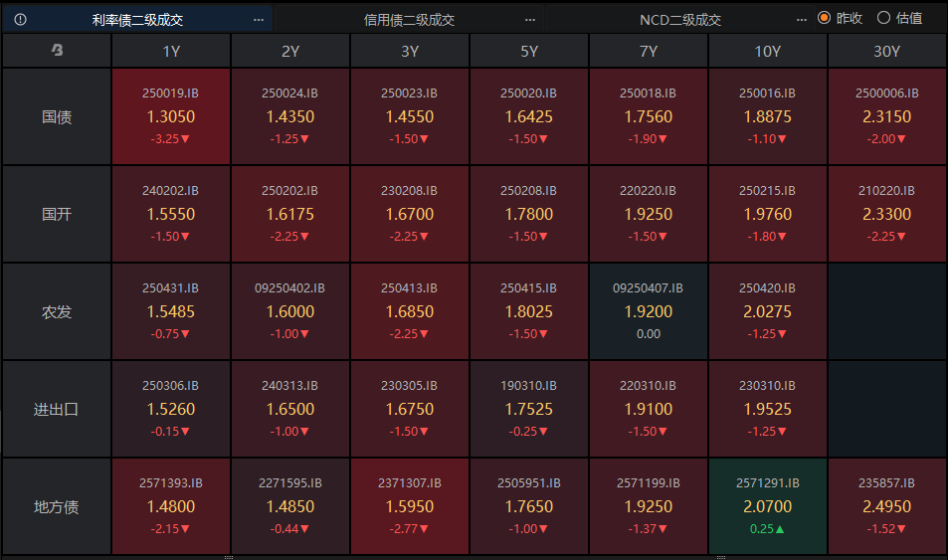Screen dimensions: 948x560
Task: Click the green up arrow in 地方债 10Y
Action: coord(779,529)
